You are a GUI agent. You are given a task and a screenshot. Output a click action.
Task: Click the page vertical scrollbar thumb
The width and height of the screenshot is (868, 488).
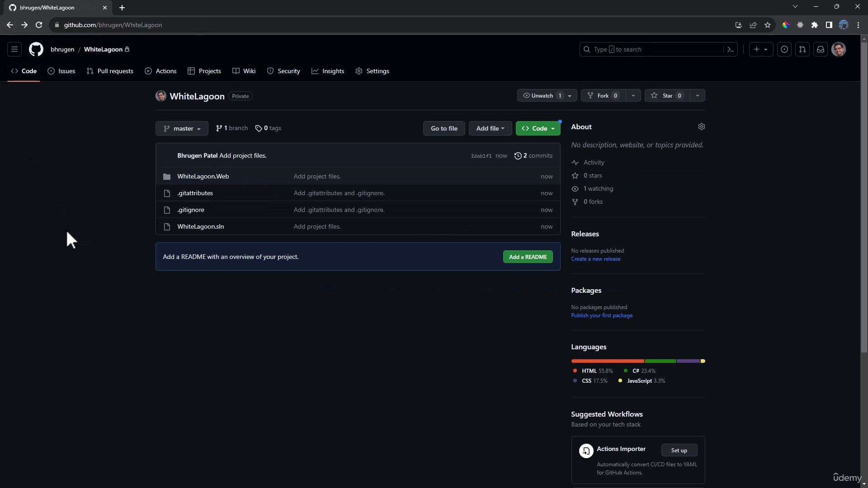coord(864,197)
